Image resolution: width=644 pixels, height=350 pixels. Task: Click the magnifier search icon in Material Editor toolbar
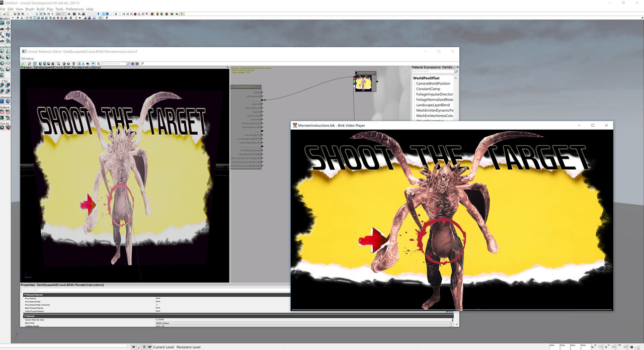128,64
